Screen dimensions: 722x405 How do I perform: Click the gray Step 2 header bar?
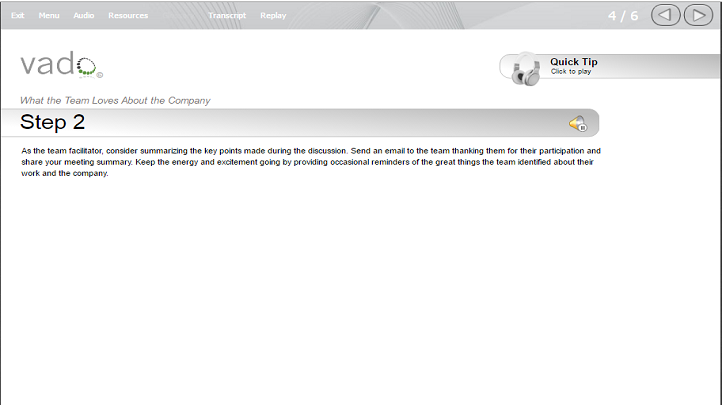300,123
